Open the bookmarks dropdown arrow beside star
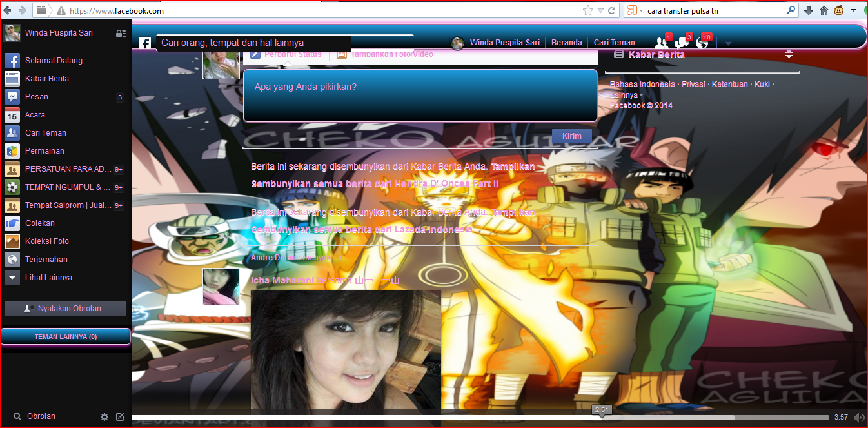868x428 pixels. pyautogui.click(x=600, y=10)
